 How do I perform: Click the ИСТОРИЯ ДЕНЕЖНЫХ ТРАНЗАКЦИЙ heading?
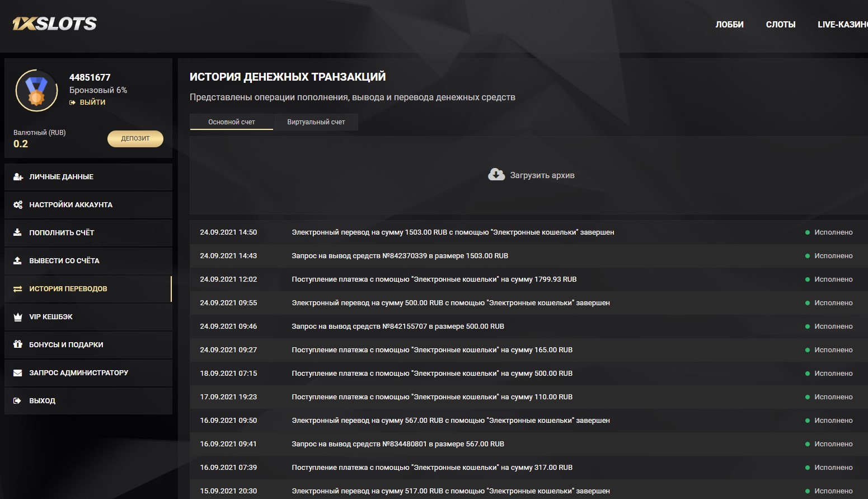[288, 77]
